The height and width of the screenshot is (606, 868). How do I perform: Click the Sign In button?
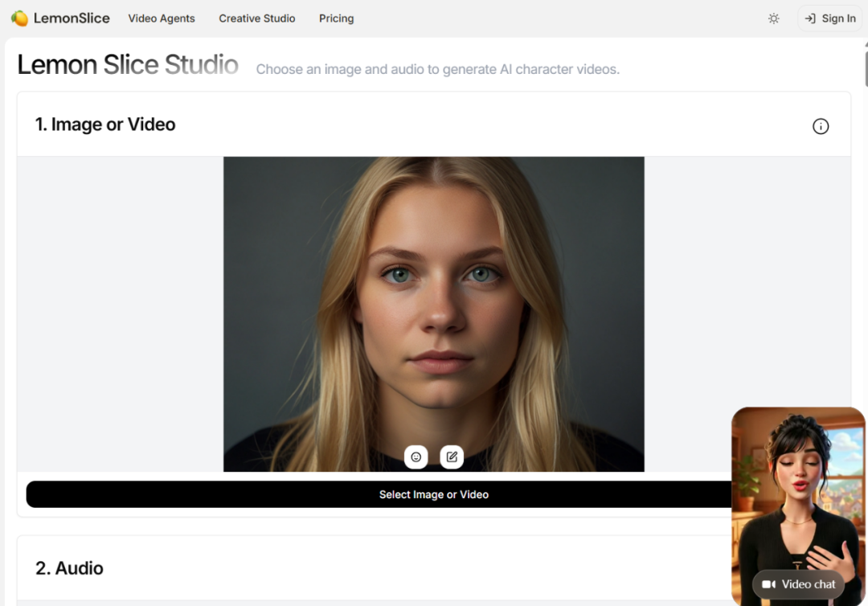(x=838, y=18)
